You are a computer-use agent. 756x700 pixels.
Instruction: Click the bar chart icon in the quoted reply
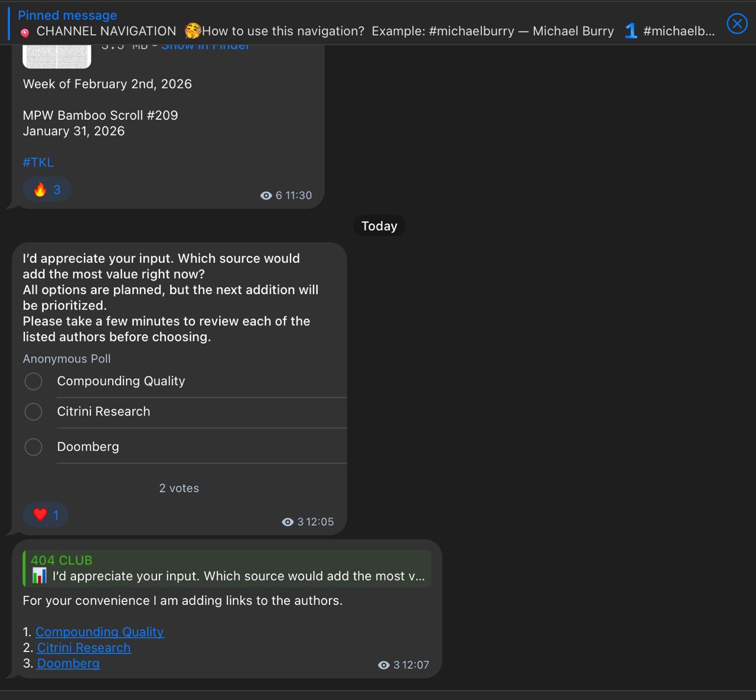pos(39,576)
